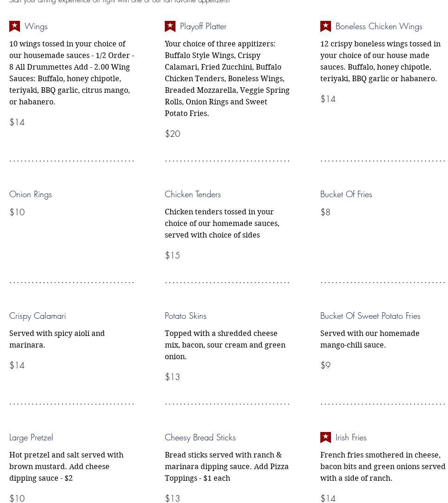The height and width of the screenshot is (503, 448).
Task: Open the Irish Fries item title
Action: click(351, 438)
